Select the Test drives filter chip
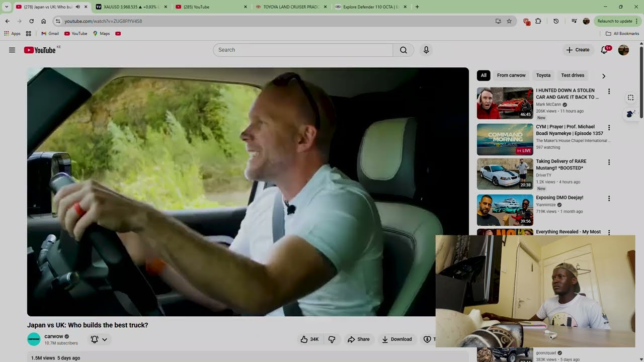 tap(573, 75)
